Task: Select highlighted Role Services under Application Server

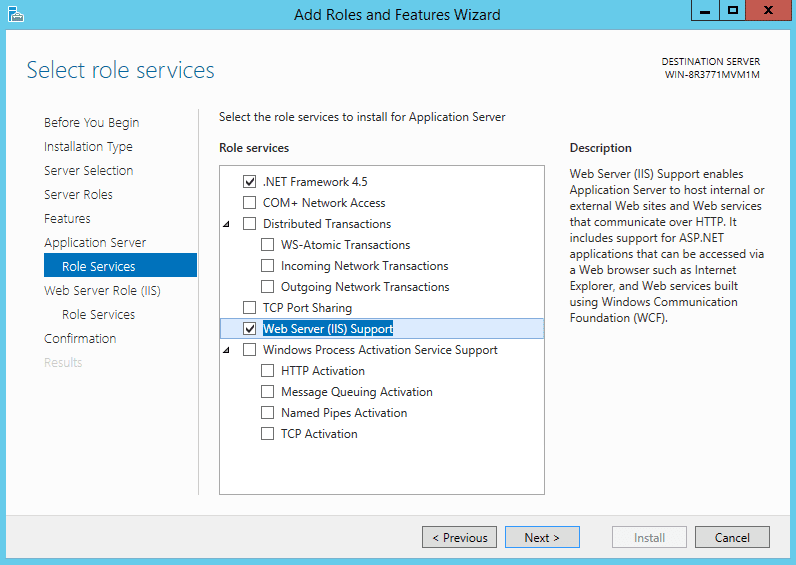Action: (x=120, y=265)
